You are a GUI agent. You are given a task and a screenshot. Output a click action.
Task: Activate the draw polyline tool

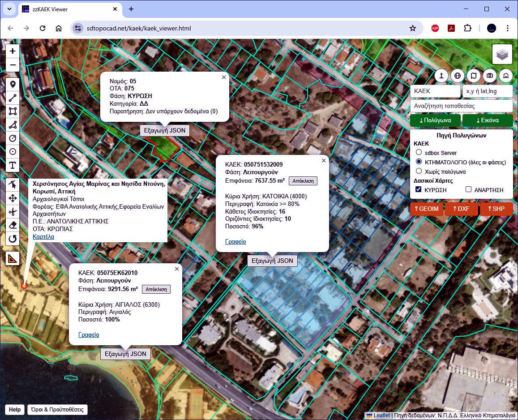click(13, 98)
